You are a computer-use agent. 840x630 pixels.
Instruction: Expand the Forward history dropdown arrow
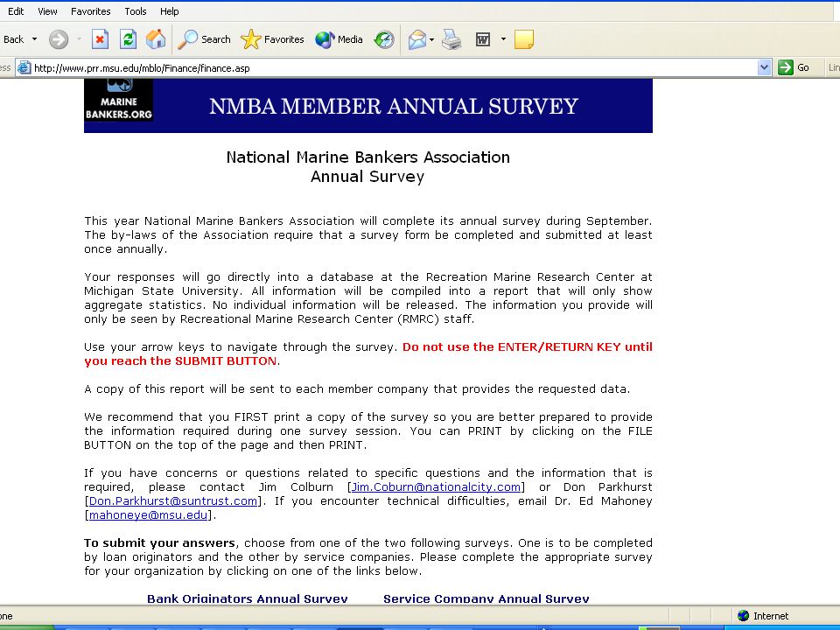click(79, 39)
